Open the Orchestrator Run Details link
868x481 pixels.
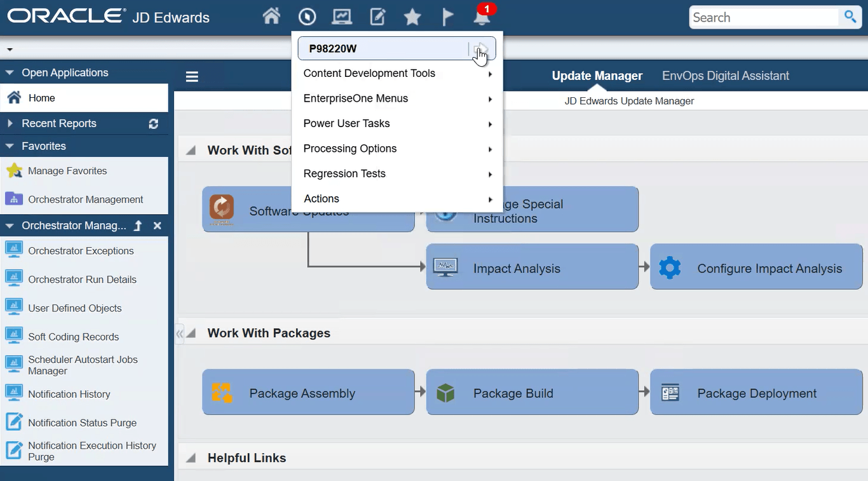click(83, 280)
